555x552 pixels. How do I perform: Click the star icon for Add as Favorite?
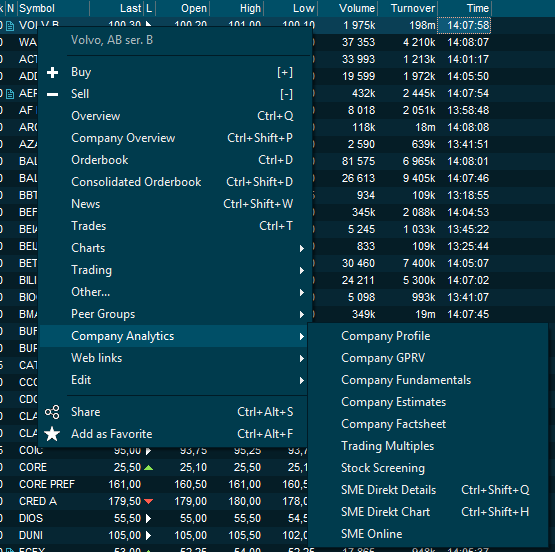tap(52, 434)
